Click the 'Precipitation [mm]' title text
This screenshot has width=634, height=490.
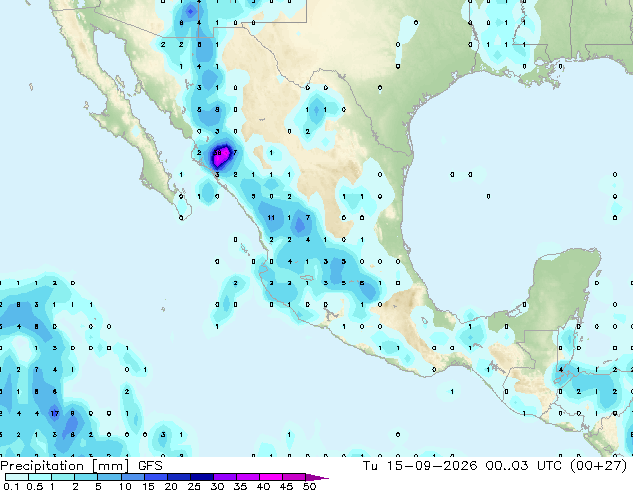[x=65, y=466]
